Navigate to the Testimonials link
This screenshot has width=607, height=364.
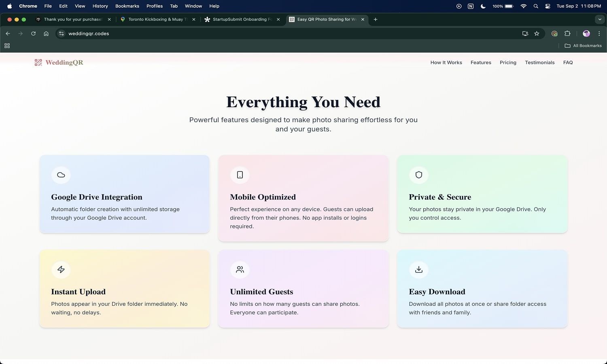point(539,63)
